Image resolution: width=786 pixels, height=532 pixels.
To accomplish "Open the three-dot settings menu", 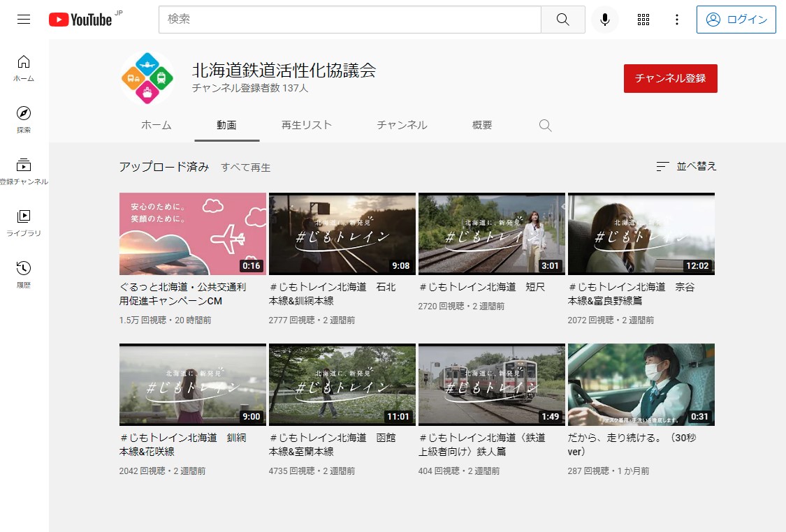I will 677,20.
